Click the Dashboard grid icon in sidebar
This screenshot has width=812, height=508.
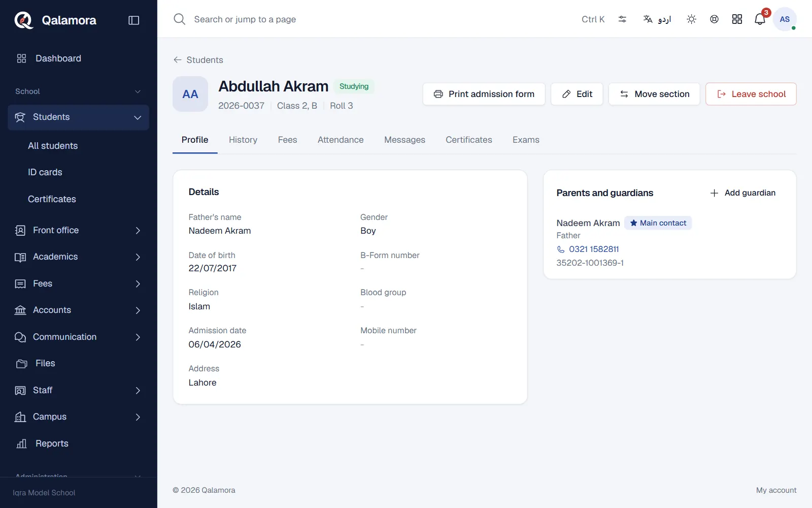pyautogui.click(x=21, y=58)
